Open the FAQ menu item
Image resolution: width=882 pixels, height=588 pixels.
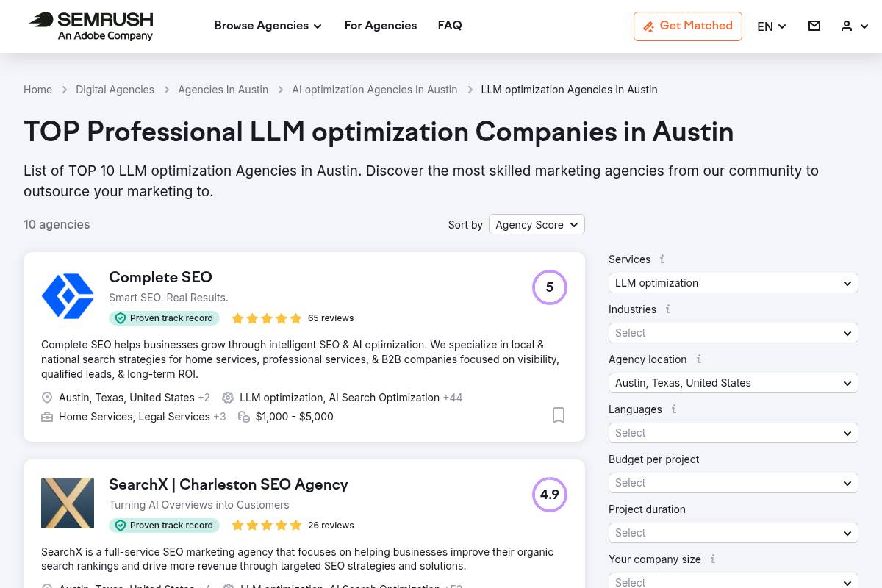click(x=450, y=26)
